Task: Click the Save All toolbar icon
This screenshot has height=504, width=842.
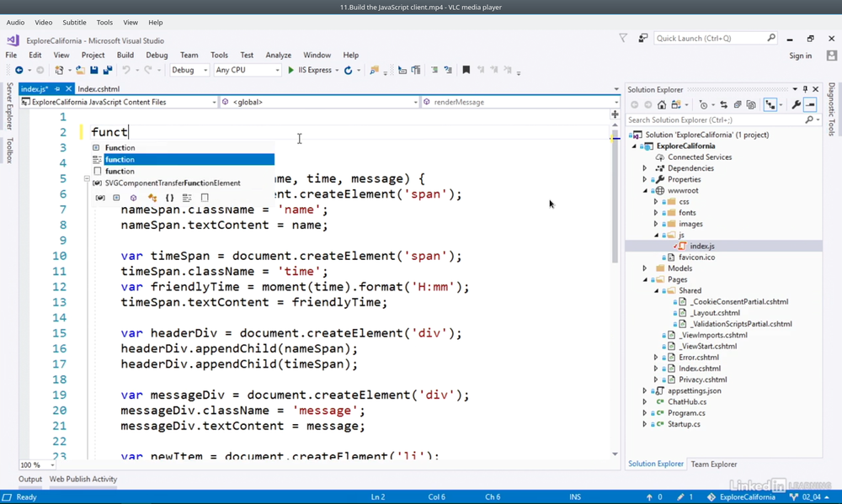Action: click(108, 71)
